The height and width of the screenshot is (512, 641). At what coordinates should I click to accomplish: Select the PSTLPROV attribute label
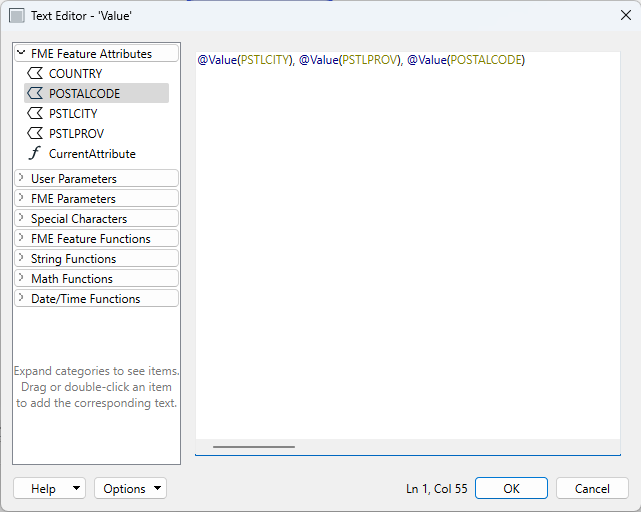click(x=76, y=134)
